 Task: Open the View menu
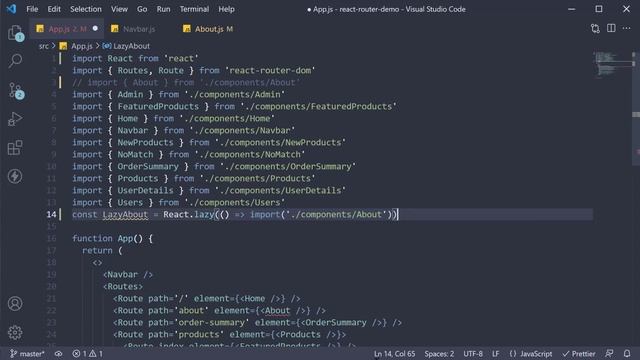(119, 9)
